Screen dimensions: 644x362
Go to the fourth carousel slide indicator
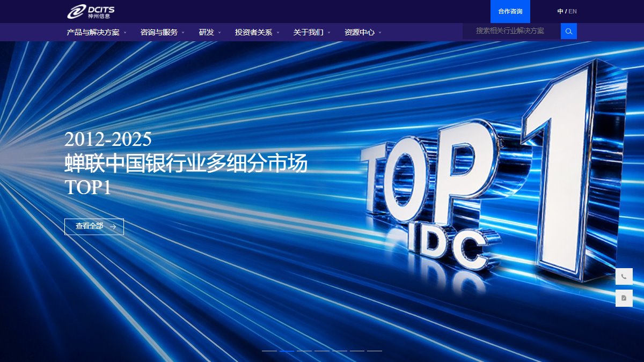[322, 350]
